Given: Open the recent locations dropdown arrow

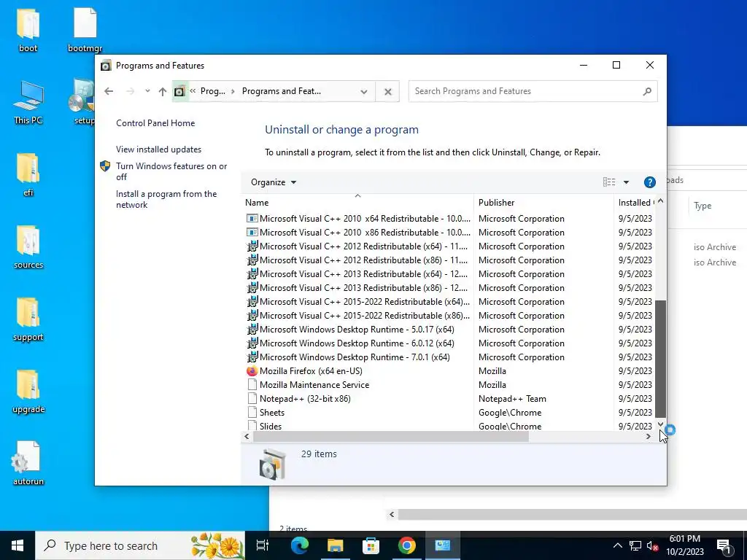Looking at the screenshot, I should coord(147,91).
